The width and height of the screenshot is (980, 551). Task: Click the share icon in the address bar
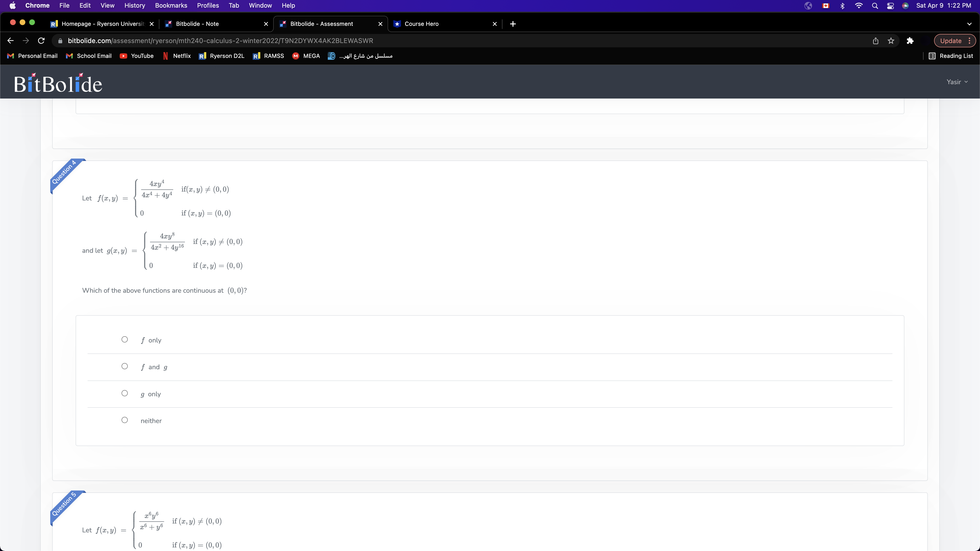tap(875, 41)
